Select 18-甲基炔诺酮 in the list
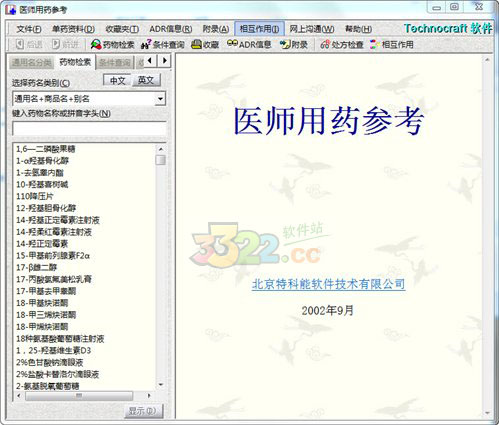This screenshot has width=499, height=425. click(42, 303)
